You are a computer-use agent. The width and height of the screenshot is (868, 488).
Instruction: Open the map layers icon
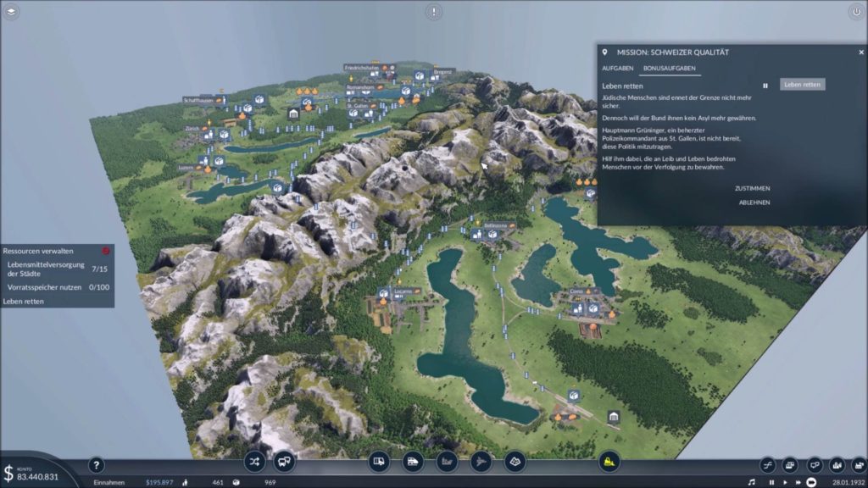11,11
